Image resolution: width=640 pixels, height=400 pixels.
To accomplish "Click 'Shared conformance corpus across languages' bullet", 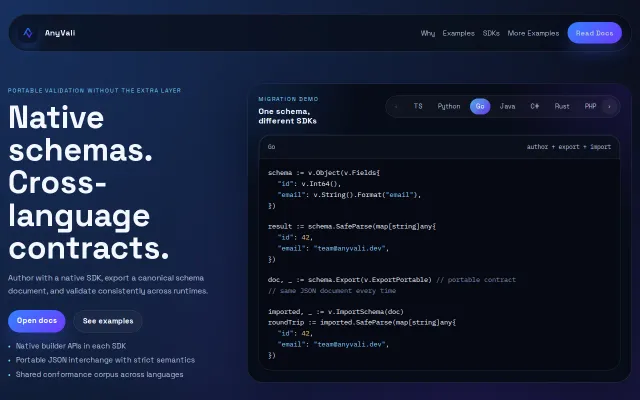I will (99, 375).
